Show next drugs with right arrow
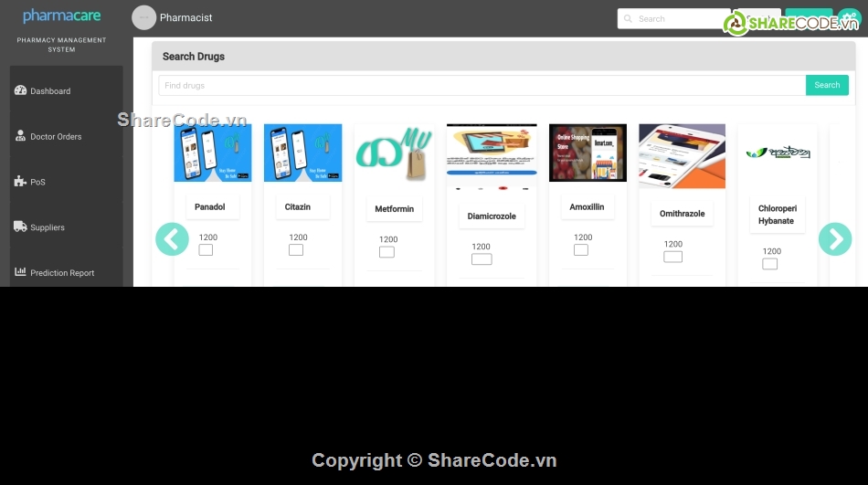This screenshot has height=485, width=868. click(834, 238)
